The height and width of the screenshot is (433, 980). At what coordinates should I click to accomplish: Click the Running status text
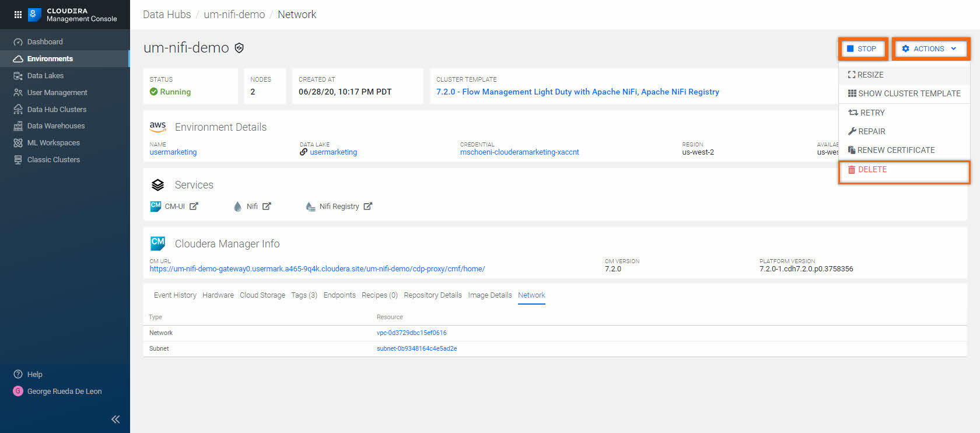point(176,92)
